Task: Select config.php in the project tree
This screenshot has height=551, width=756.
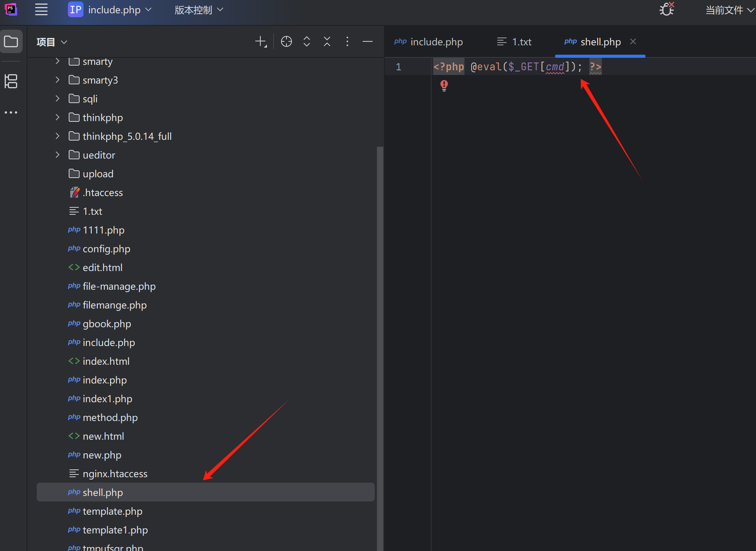Action: (106, 249)
